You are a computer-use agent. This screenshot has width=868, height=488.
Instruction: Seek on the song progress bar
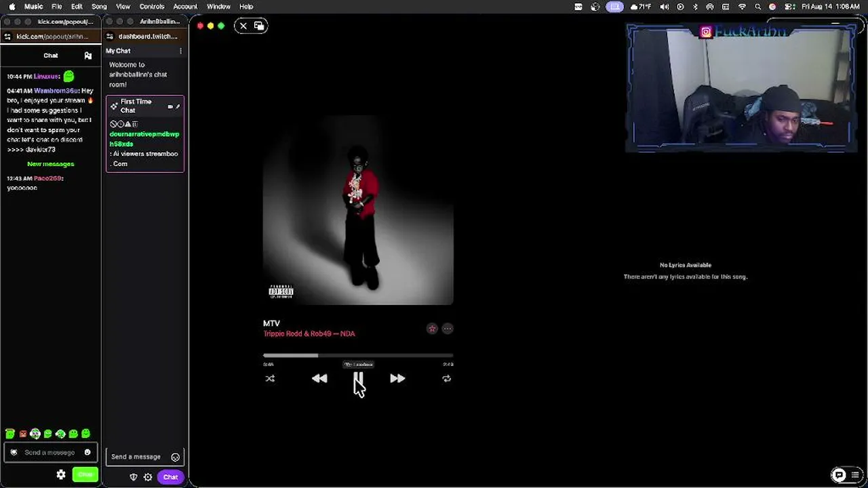(358, 355)
